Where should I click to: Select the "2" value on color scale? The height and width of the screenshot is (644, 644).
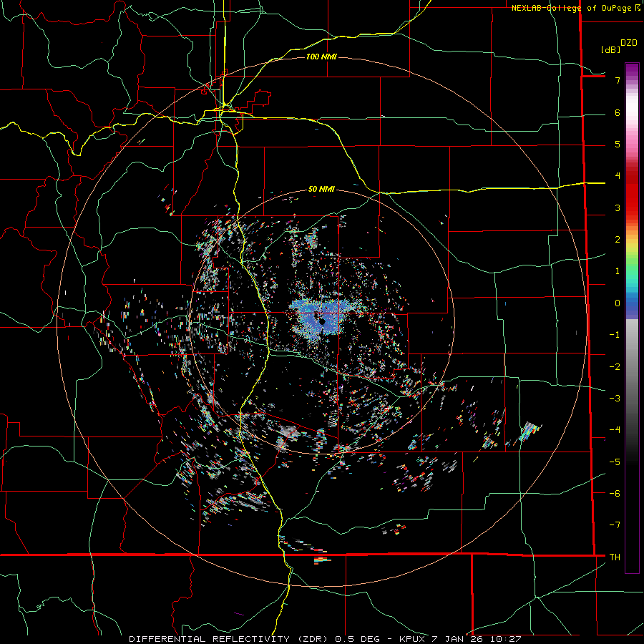[x=618, y=240]
